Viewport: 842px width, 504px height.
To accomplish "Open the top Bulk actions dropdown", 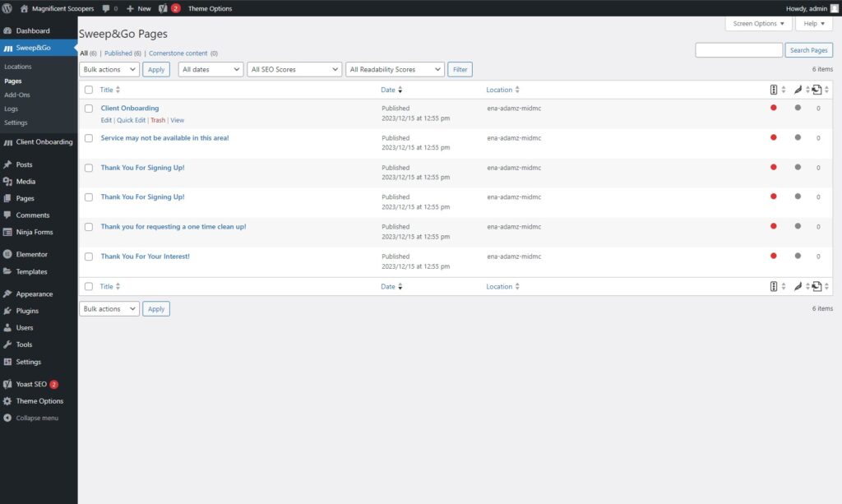I will tap(109, 70).
